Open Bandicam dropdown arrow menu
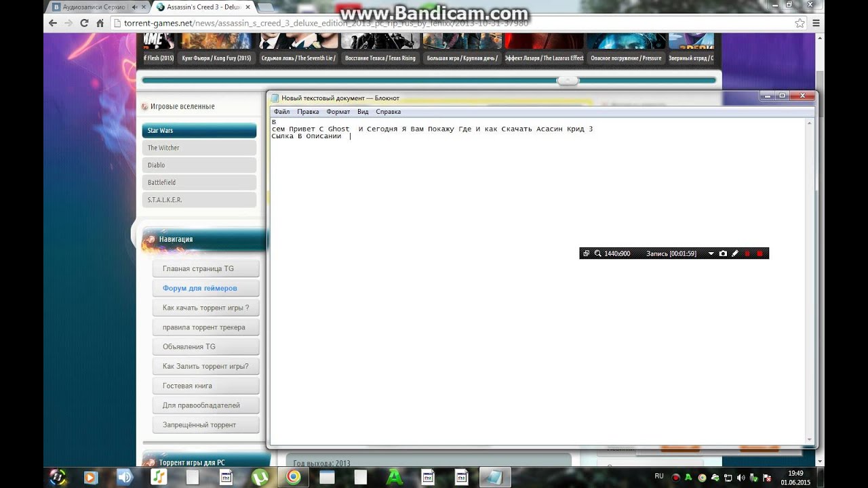Screen dimensions: 868x488 click(x=711, y=253)
